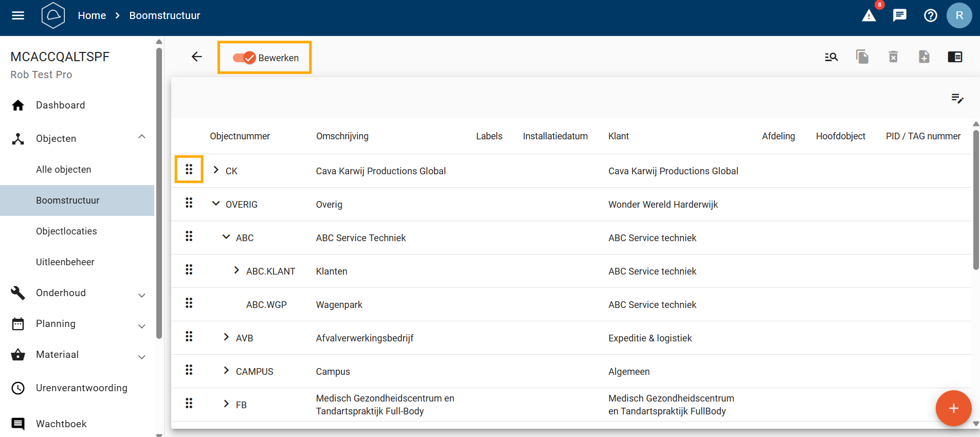The height and width of the screenshot is (437, 980).
Task: Collapse the OVERIG tree node
Action: (216, 204)
